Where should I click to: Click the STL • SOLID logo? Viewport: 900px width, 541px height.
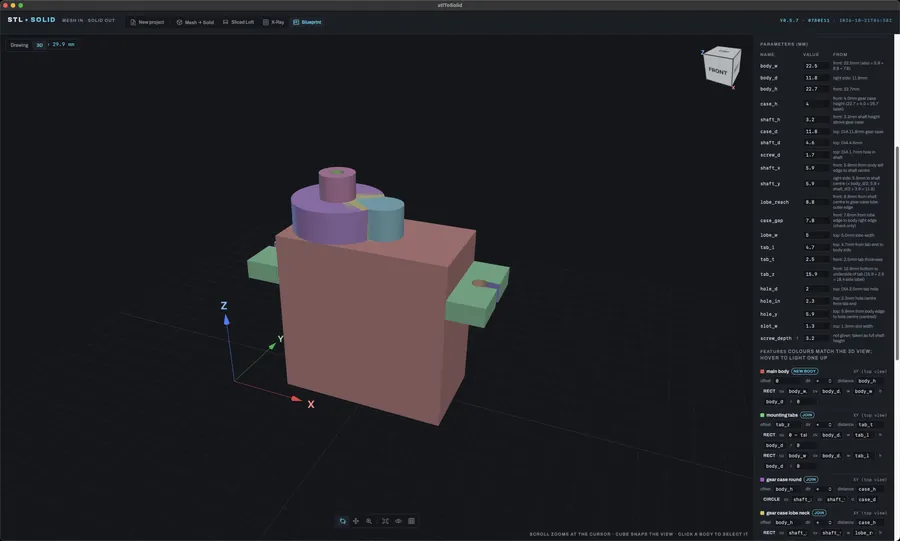coord(32,20)
